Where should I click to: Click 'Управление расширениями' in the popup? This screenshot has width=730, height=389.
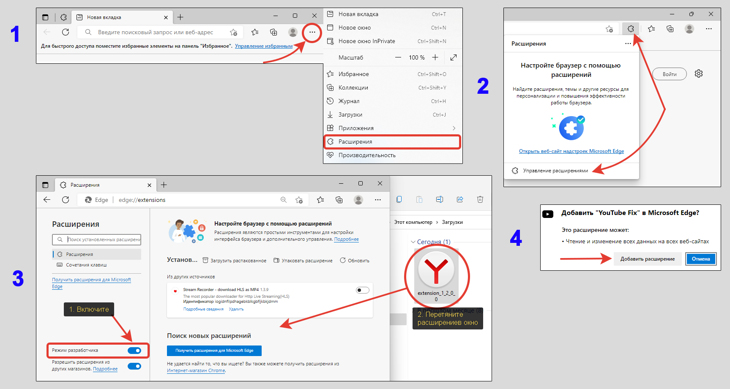click(x=555, y=171)
